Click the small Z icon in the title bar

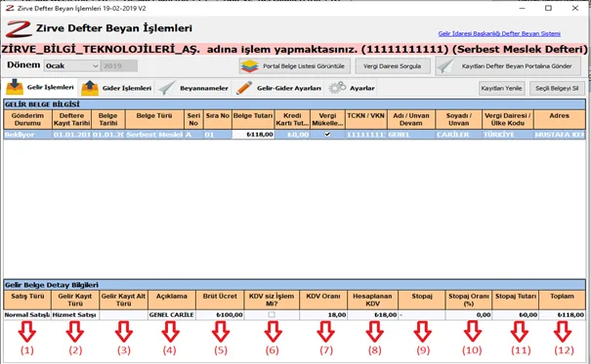point(10,8)
